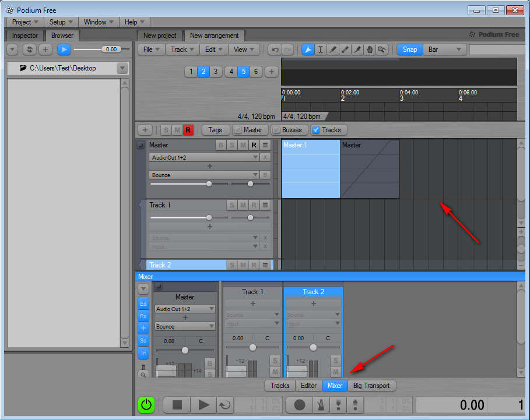Open the Master track Audio Out 1+2 dropdown
This screenshot has width=530, height=420.
(x=203, y=158)
